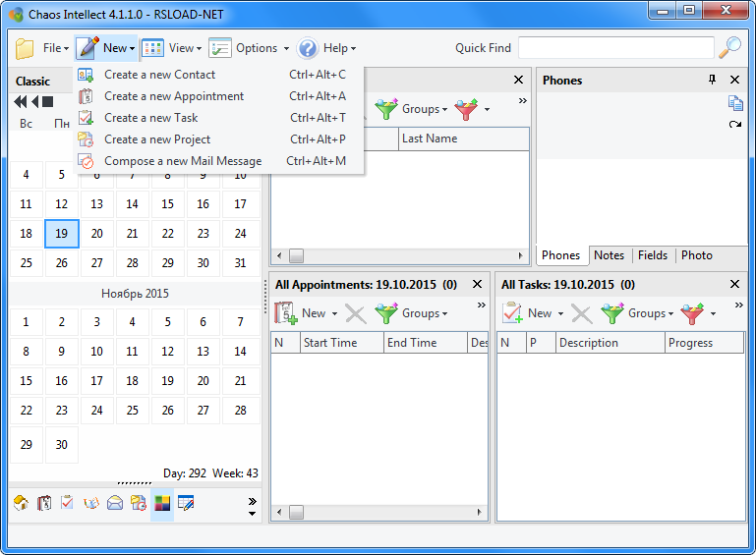Open Home view icon in bottom bar
The image size is (756, 555).
pos(21,503)
